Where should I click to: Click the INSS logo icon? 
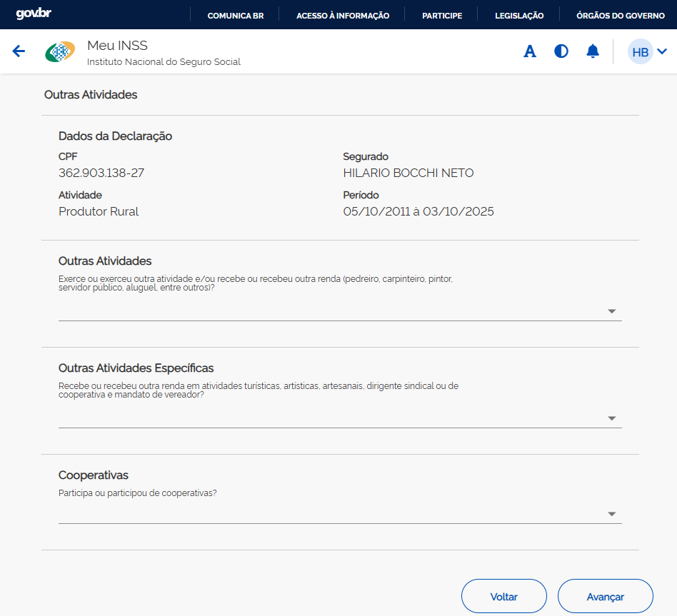[60, 52]
